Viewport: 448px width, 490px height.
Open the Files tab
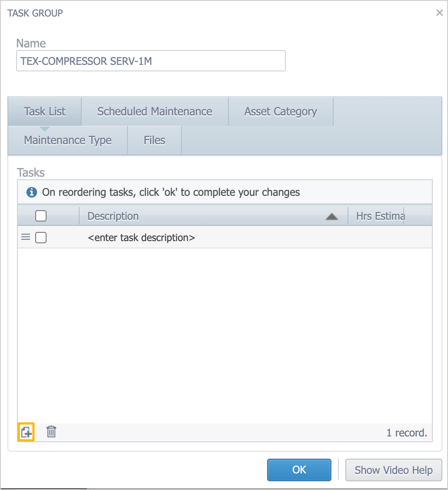154,140
